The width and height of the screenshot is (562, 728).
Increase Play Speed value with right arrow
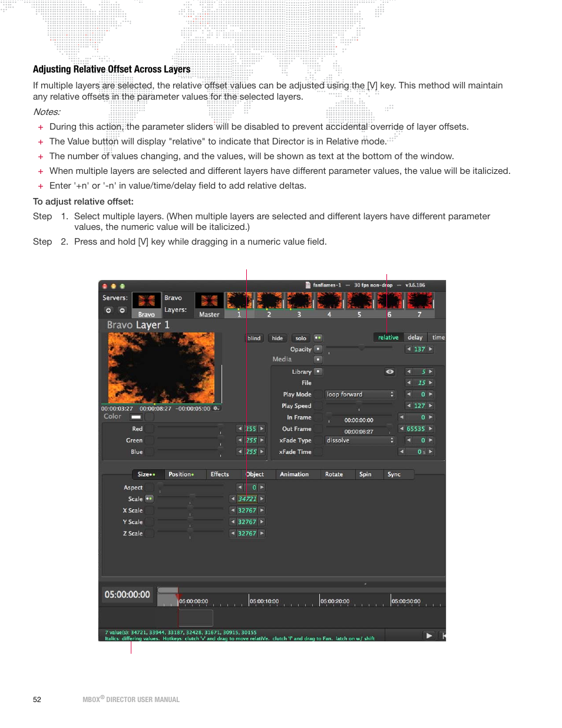pyautogui.click(x=431, y=406)
